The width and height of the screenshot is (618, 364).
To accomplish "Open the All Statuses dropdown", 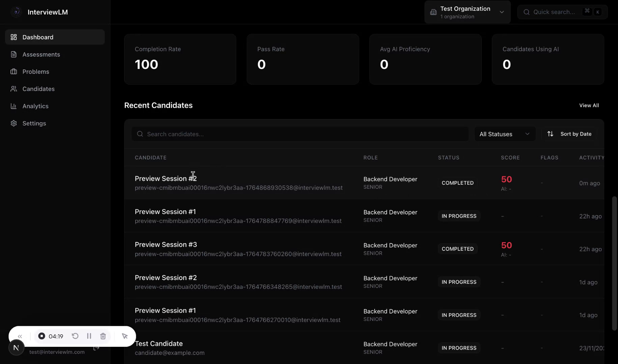I will pos(505,134).
